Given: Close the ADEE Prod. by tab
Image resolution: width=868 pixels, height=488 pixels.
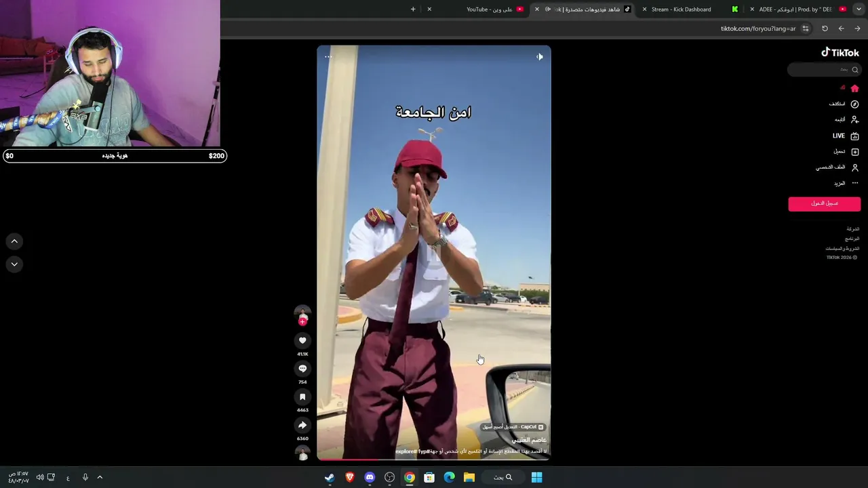Looking at the screenshot, I should tap(752, 9).
